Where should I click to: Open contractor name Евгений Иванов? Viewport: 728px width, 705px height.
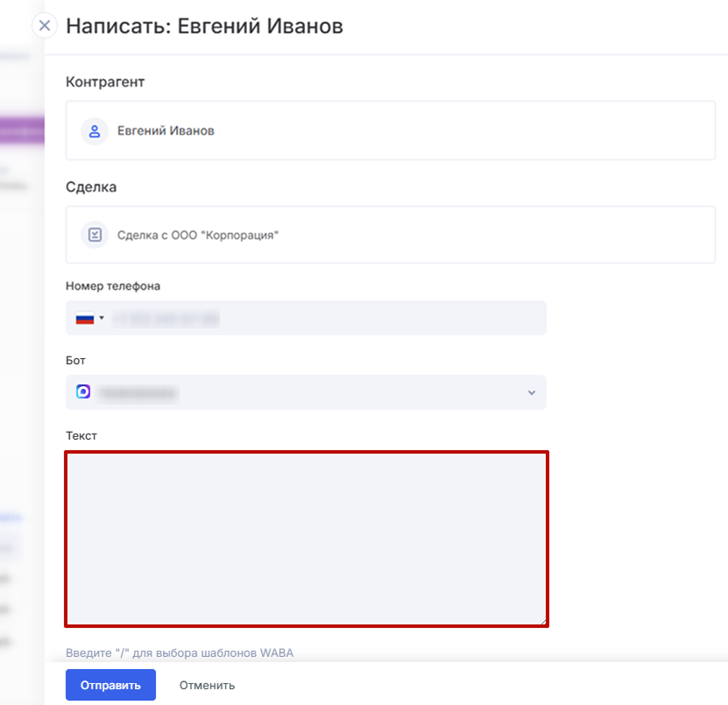166,131
